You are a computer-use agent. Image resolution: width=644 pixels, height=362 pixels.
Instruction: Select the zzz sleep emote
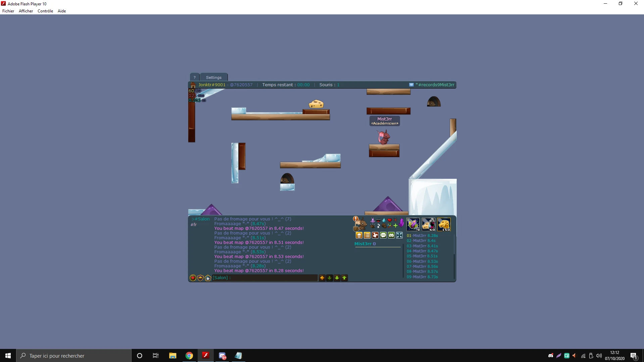pos(379,226)
